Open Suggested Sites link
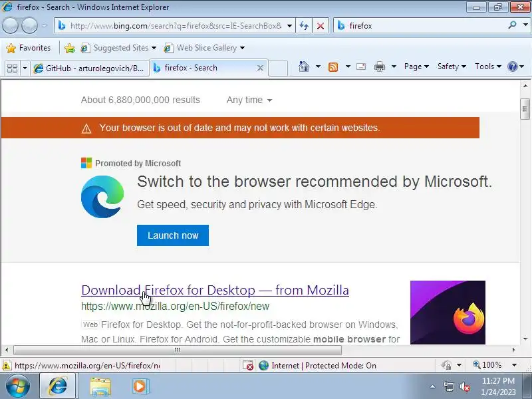This screenshot has width=532, height=399. pos(115,48)
